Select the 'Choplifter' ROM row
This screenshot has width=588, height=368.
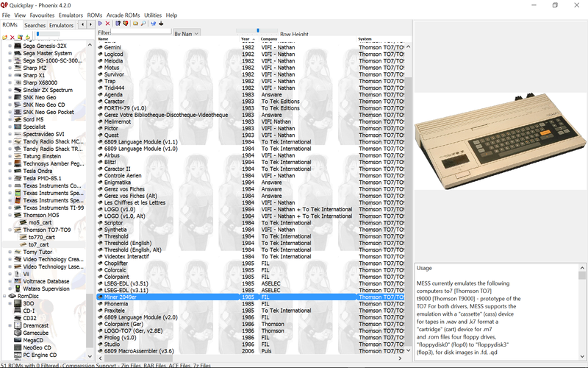[251, 263]
